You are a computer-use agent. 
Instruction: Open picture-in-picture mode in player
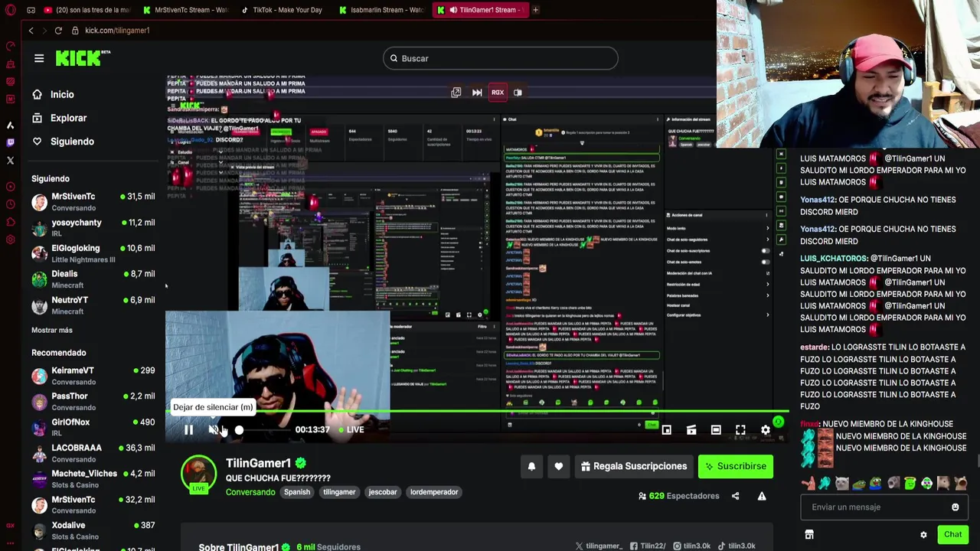(x=667, y=430)
